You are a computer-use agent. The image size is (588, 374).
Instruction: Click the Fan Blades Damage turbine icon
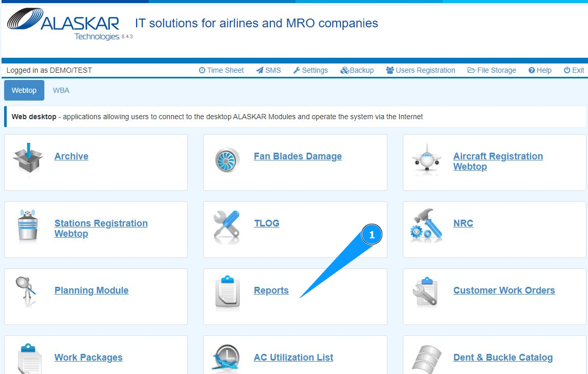[227, 160]
